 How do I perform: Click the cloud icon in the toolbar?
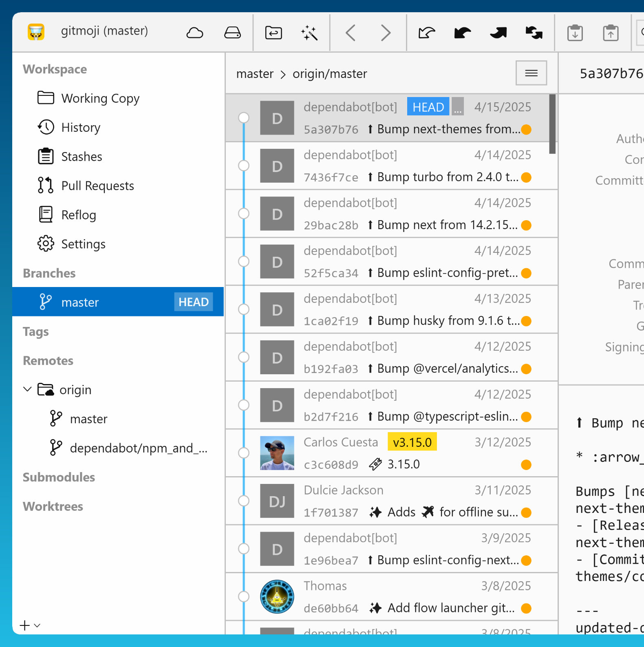pos(194,33)
